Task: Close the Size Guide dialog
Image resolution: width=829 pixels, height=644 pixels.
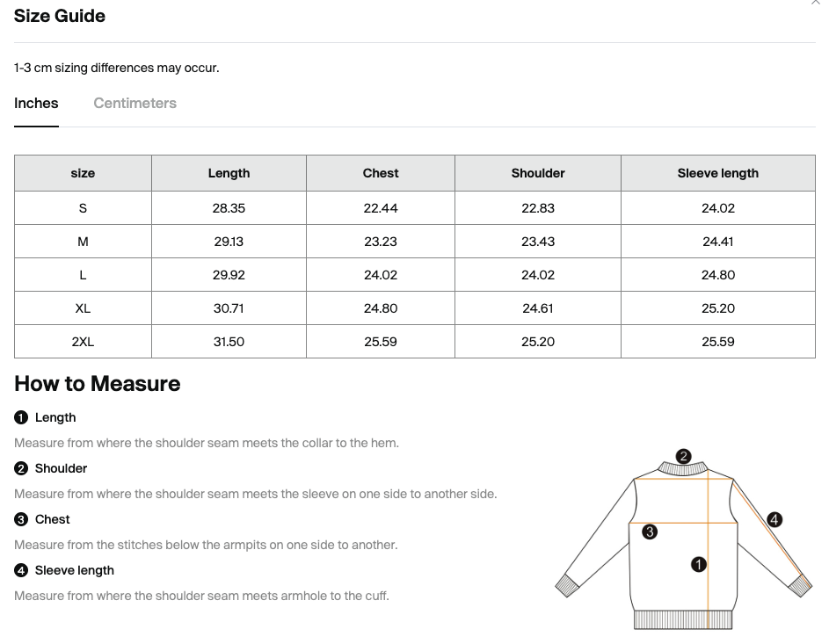Action: [x=816, y=2]
